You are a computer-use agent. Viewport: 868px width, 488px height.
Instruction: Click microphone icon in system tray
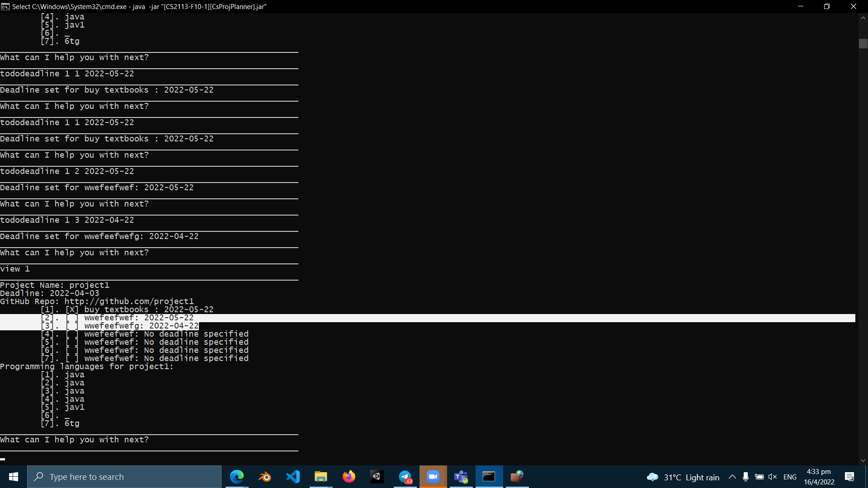tap(745, 477)
